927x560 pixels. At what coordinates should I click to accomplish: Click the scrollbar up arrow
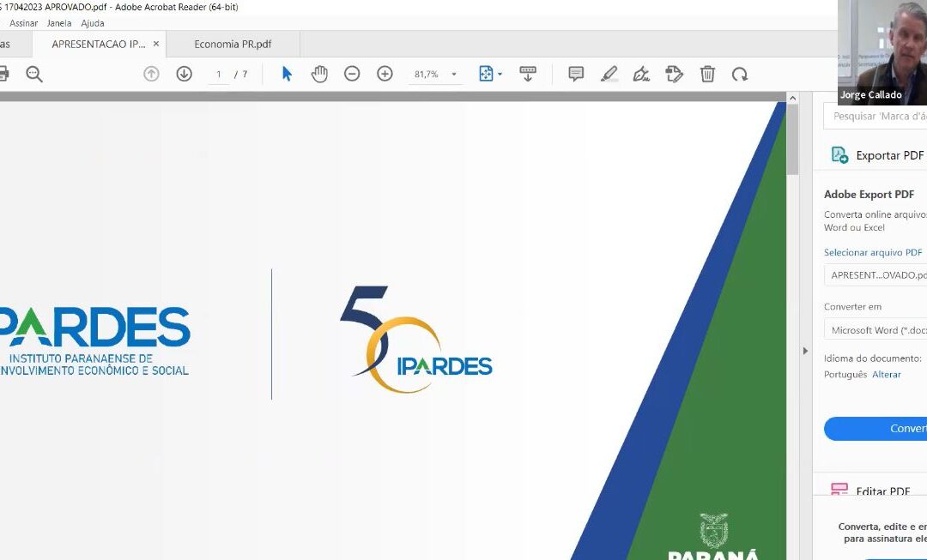pos(793,98)
